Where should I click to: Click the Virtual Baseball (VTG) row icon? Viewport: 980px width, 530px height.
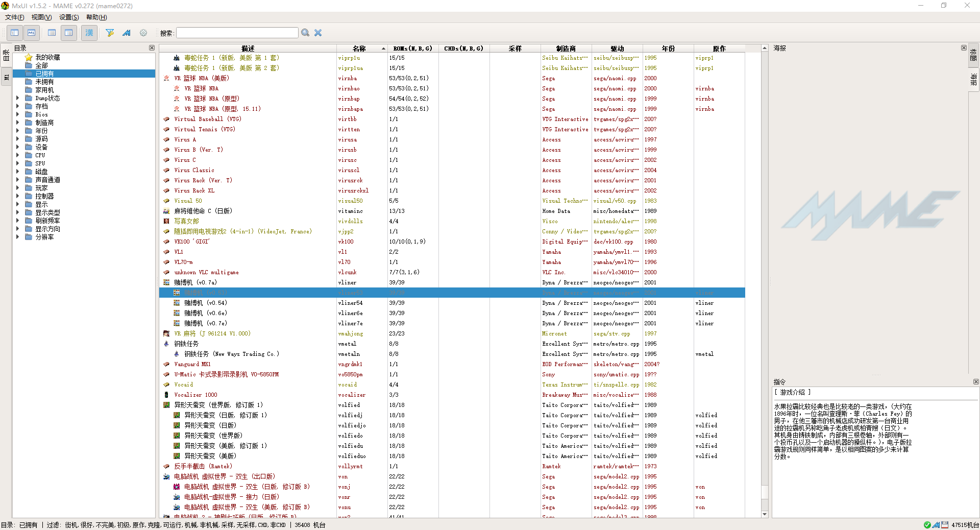click(166, 119)
